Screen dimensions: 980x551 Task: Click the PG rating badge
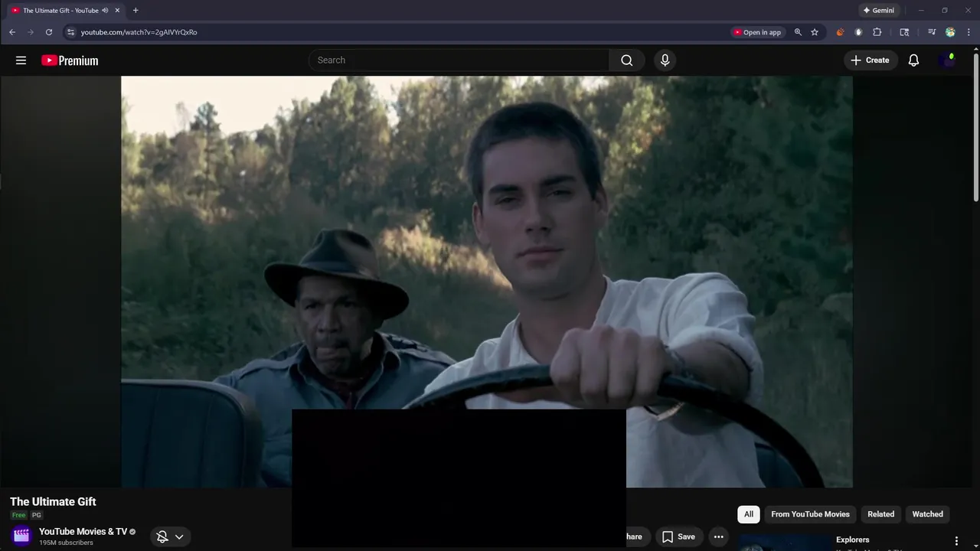coord(36,515)
